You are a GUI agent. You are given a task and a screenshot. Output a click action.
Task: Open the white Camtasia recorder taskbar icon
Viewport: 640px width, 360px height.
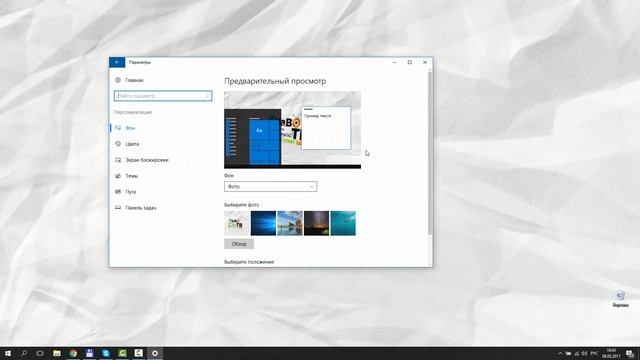[x=138, y=353]
